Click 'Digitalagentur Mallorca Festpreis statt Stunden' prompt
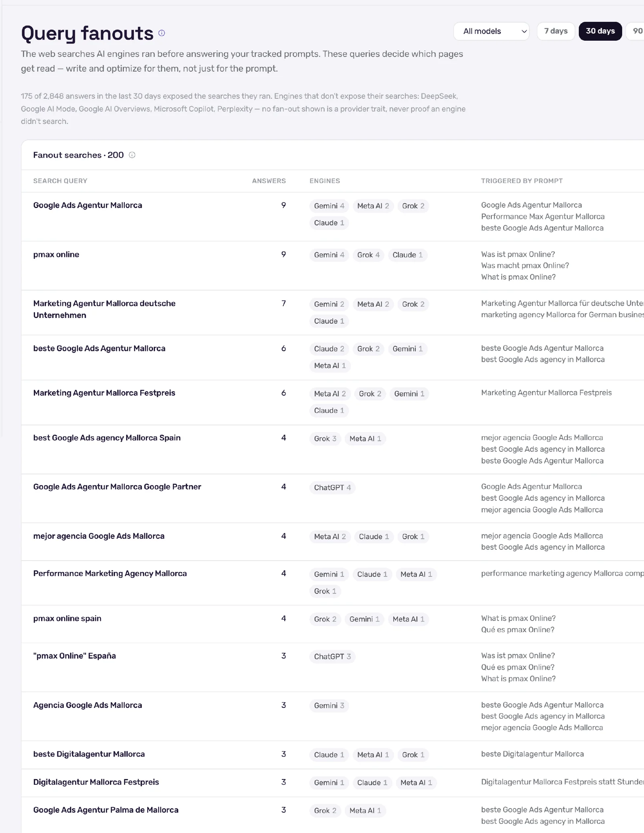This screenshot has height=833, width=644. click(x=562, y=782)
